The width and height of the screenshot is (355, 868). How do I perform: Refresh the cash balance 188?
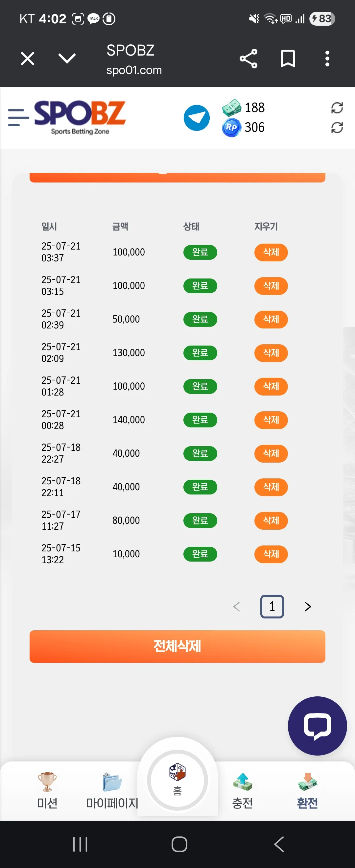point(337,108)
